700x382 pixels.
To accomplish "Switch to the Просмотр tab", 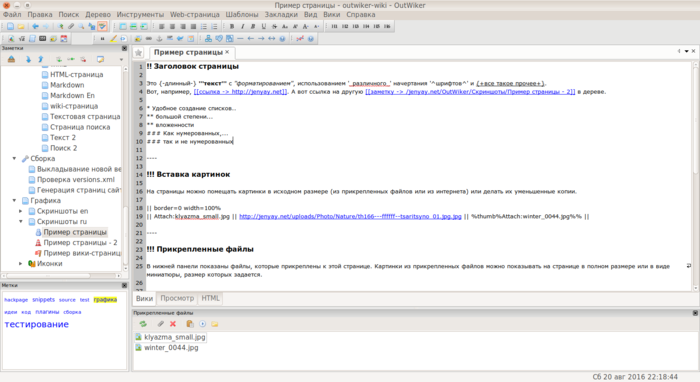I will 177,298.
